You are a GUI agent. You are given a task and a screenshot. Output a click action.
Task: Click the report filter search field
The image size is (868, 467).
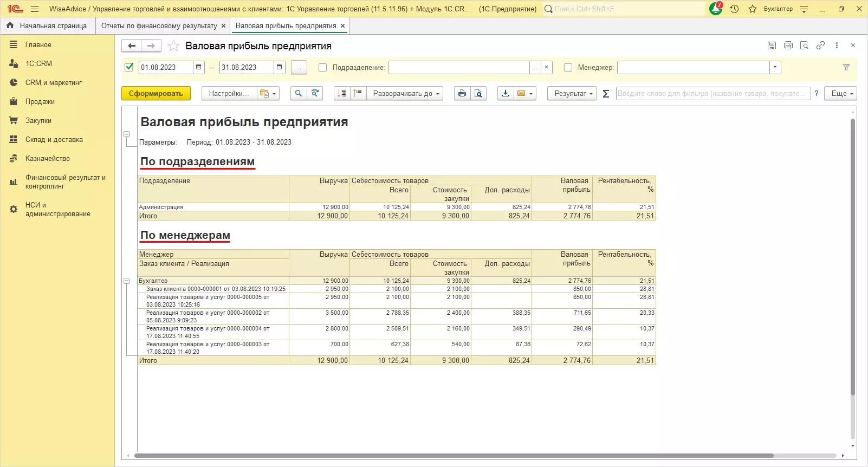712,94
